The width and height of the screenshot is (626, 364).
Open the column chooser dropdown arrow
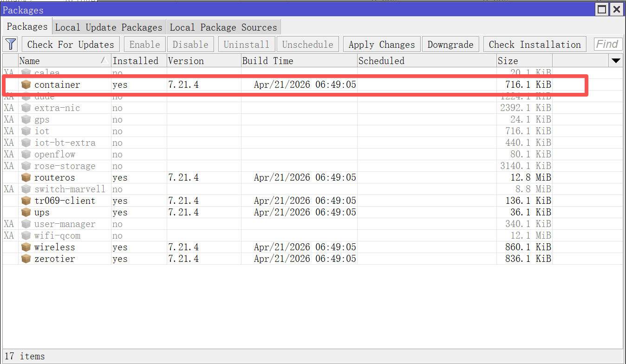[x=616, y=61]
